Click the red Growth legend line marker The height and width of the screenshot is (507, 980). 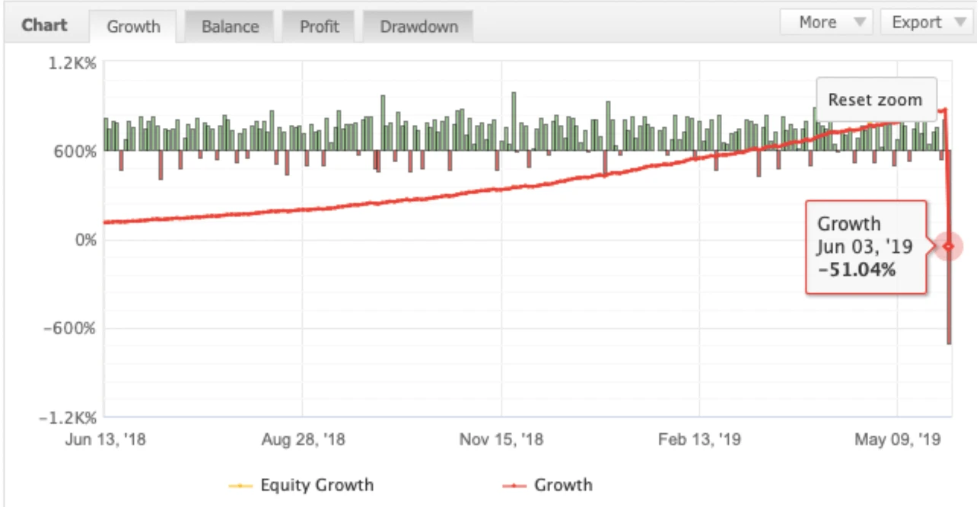click(x=515, y=486)
